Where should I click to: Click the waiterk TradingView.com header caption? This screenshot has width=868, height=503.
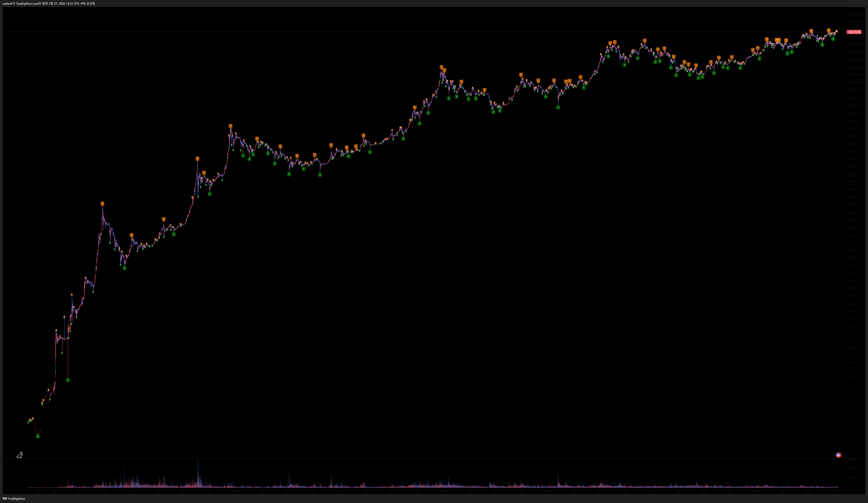(x=49, y=3)
